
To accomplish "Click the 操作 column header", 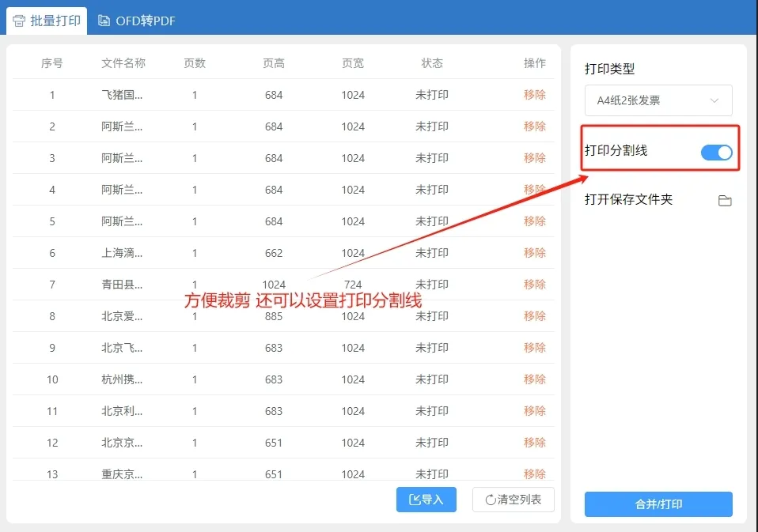I will 535,63.
